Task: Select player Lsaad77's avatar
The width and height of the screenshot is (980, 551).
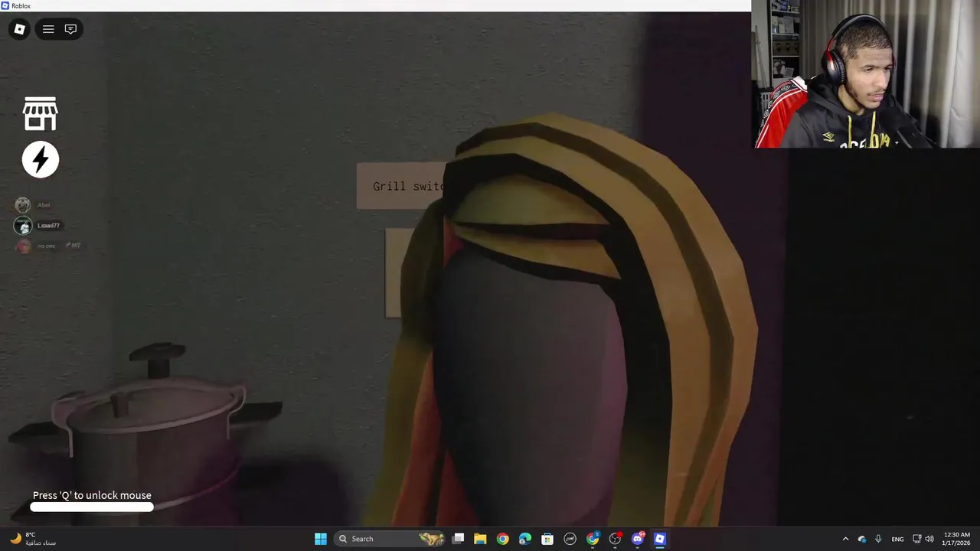Action: [23, 225]
